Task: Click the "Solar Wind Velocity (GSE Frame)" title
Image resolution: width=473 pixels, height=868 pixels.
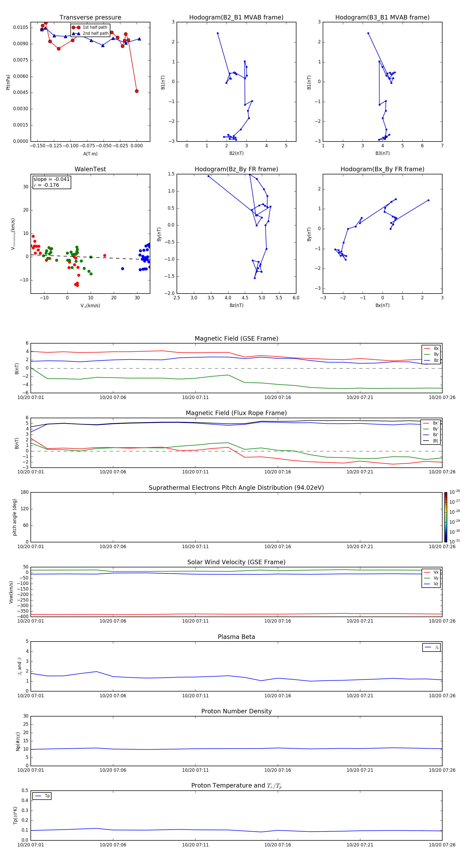Action: pyautogui.click(x=236, y=562)
